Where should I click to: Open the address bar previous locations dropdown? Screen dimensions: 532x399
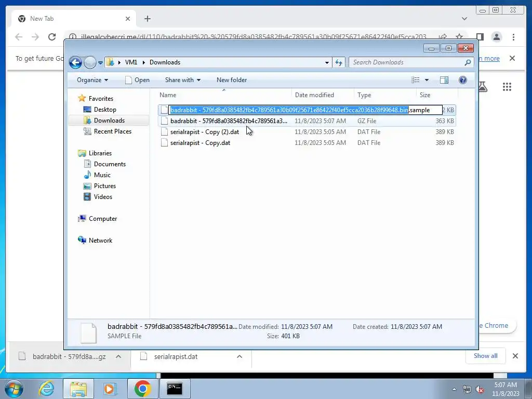[x=327, y=62]
